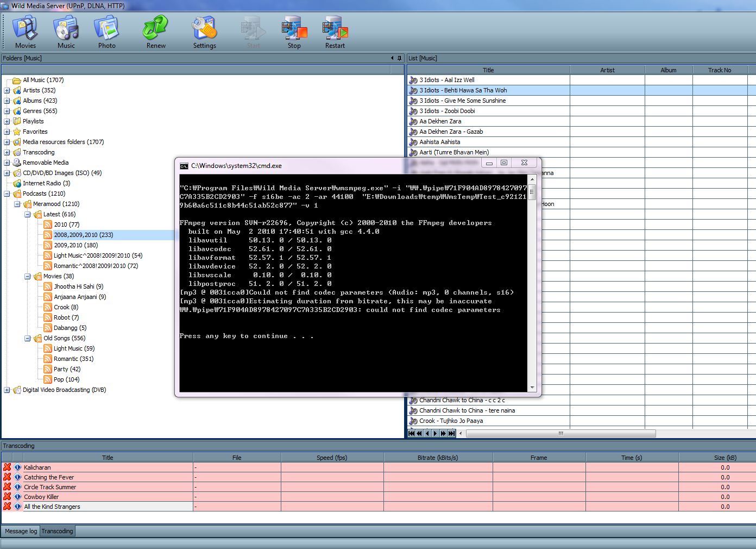Sort list by Album column header
This screenshot has height=549, width=756.
point(669,70)
